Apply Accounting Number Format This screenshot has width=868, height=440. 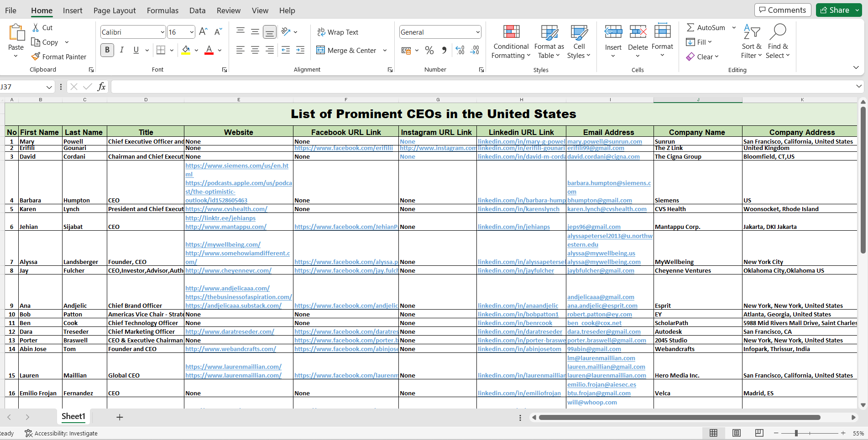tap(406, 50)
